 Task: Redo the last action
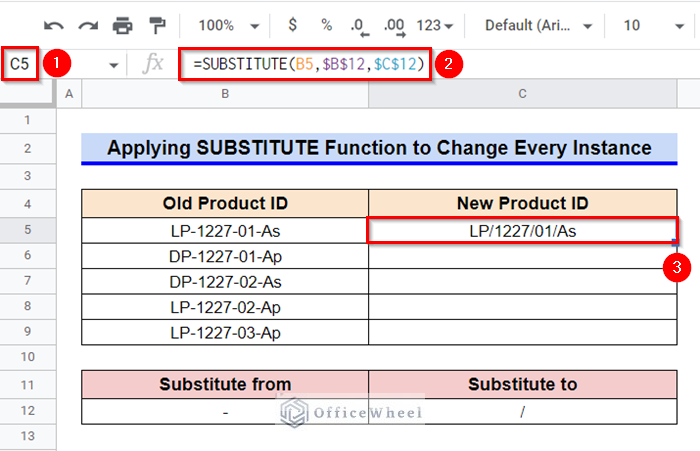coord(88,26)
